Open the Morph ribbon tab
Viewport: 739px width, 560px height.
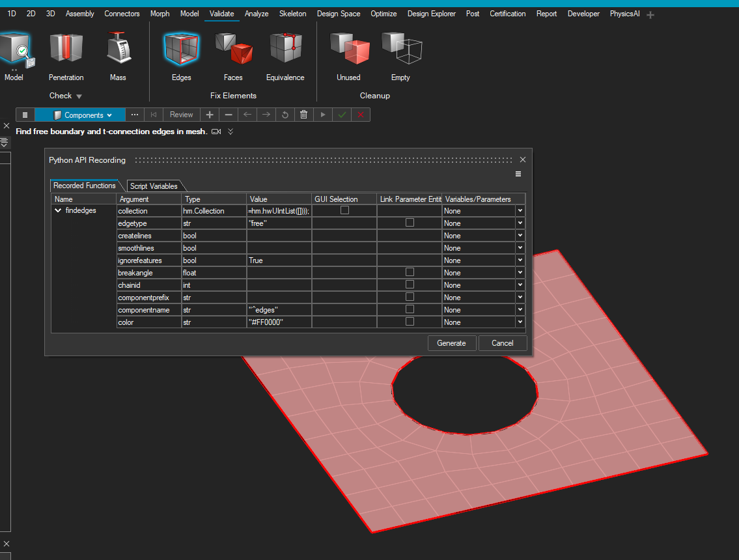[x=160, y=14]
